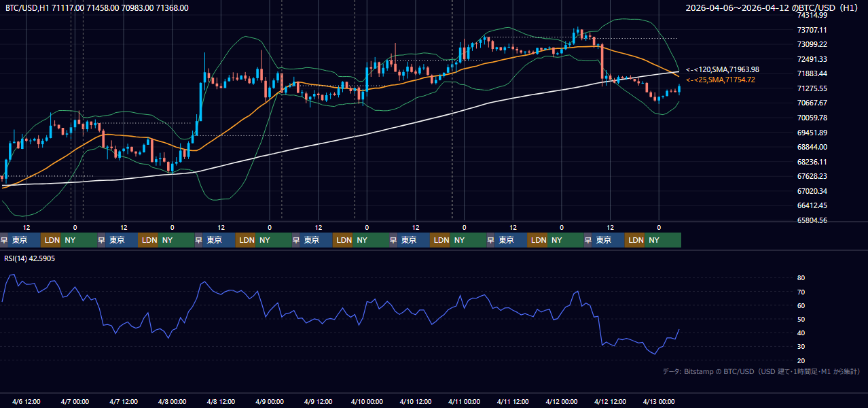This screenshot has width=868, height=408.
Task: Click the BTC/USD,H1 OHLC header text
Action: [97, 8]
